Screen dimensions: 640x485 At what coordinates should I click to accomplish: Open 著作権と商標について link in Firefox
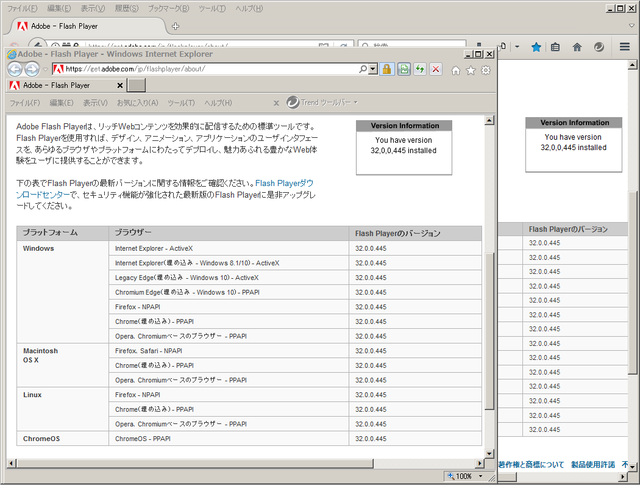[x=531, y=465]
